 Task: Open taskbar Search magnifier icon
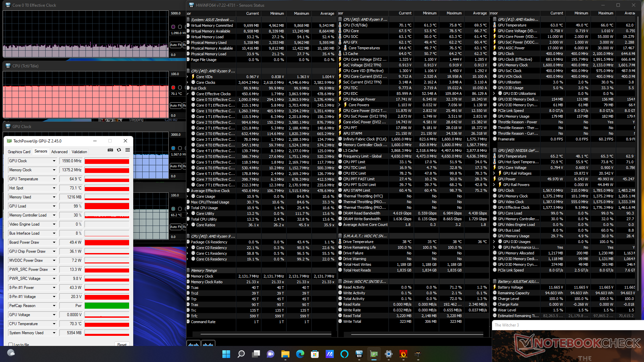[241, 354]
